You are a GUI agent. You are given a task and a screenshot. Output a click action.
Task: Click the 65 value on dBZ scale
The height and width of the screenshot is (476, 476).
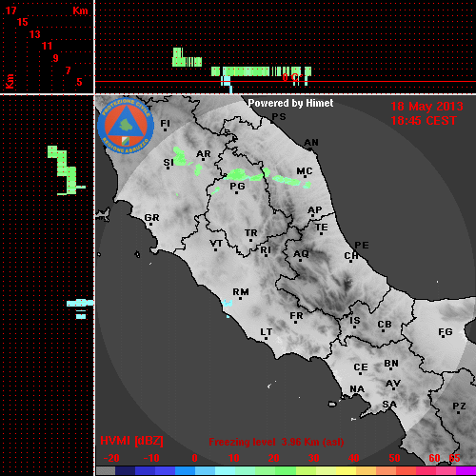click(x=454, y=458)
